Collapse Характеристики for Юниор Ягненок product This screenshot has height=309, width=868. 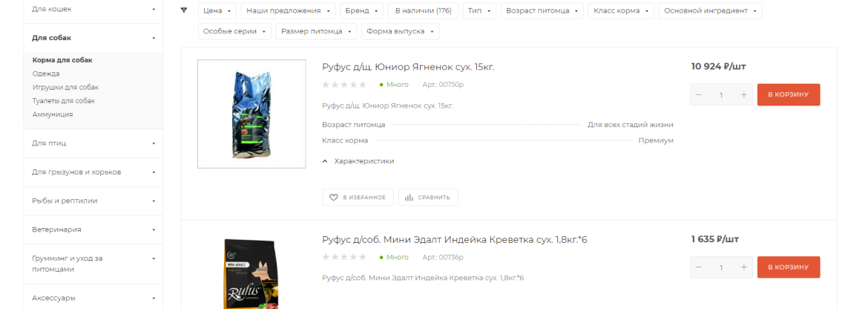[358, 161]
